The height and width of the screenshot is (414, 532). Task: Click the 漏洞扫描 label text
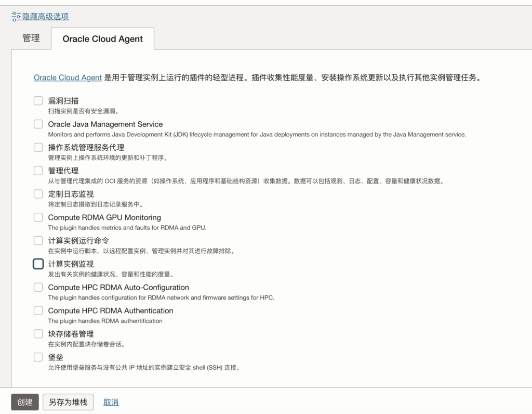click(x=63, y=101)
